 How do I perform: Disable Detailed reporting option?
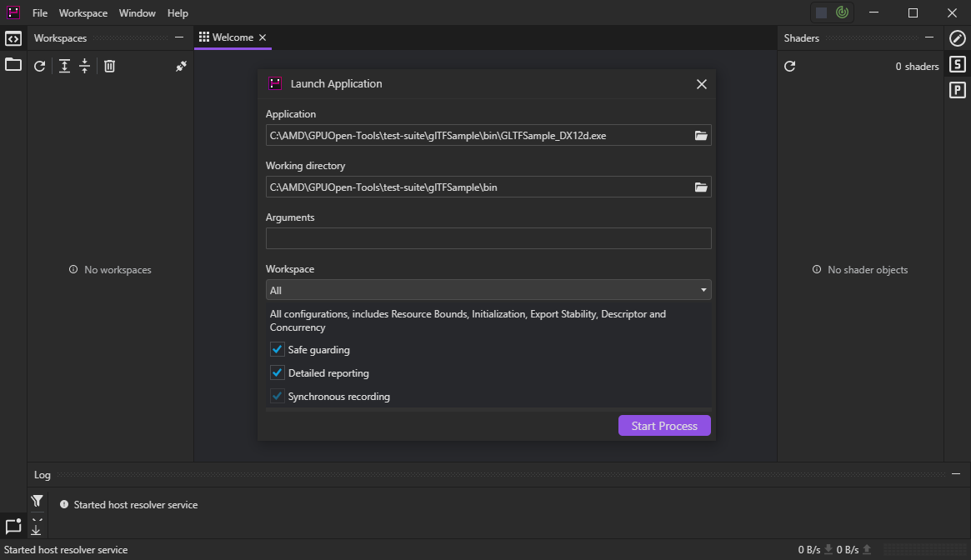pyautogui.click(x=278, y=373)
